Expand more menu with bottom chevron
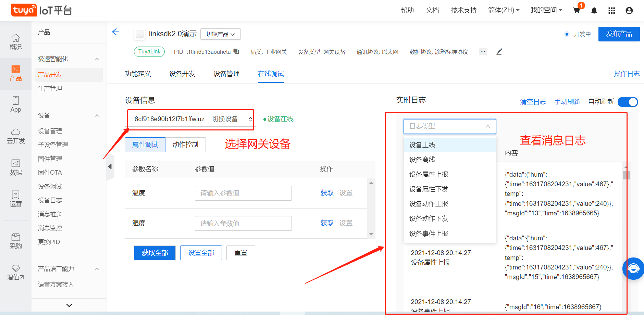This screenshot has height=315, width=644. tap(69, 305)
